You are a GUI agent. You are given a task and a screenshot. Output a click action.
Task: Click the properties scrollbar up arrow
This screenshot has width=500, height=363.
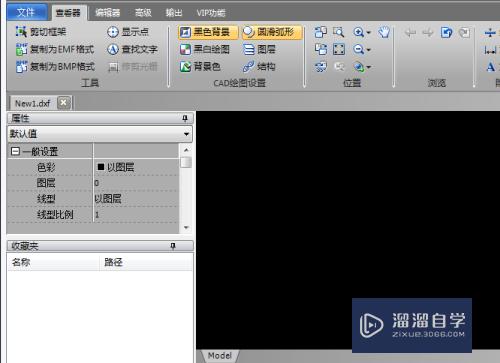(x=186, y=150)
